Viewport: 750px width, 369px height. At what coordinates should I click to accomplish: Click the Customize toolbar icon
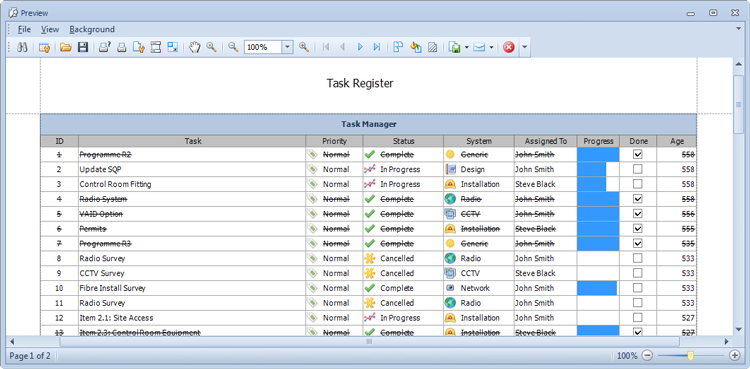point(44,47)
